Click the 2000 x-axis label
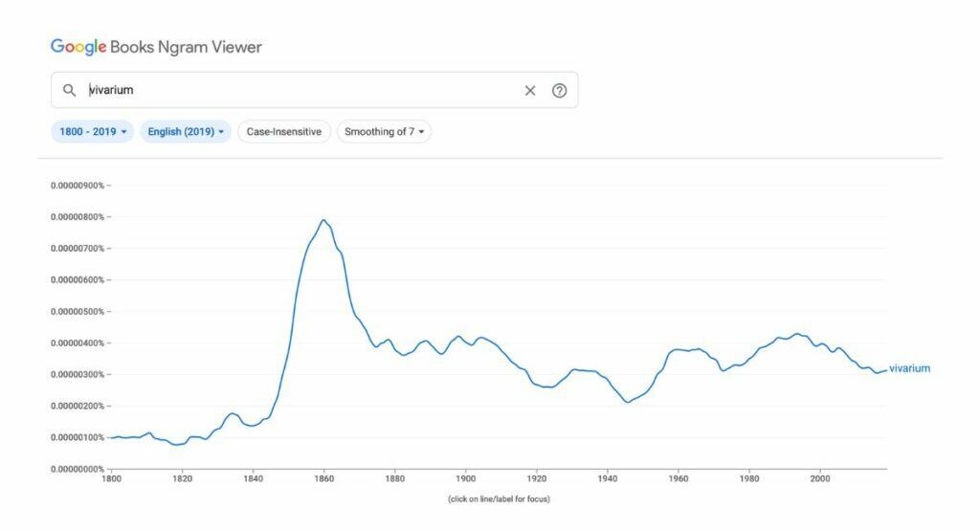This screenshot has width=980, height=531. (x=820, y=478)
